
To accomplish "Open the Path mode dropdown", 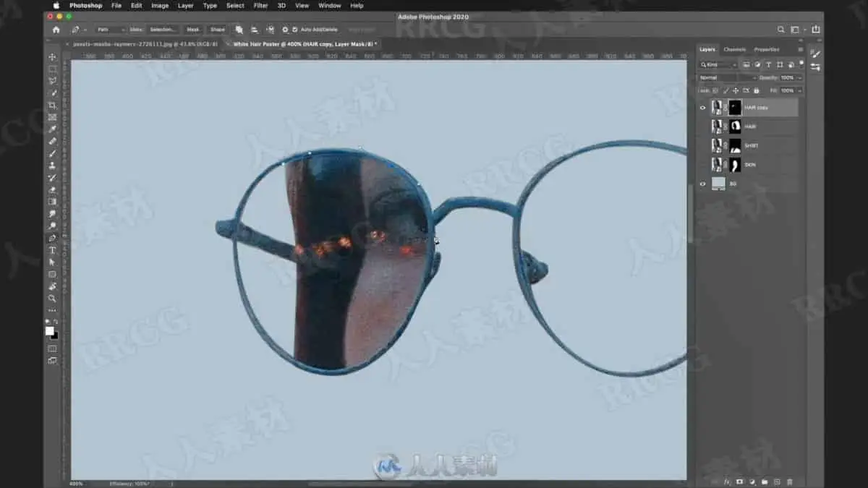I will click(110, 30).
